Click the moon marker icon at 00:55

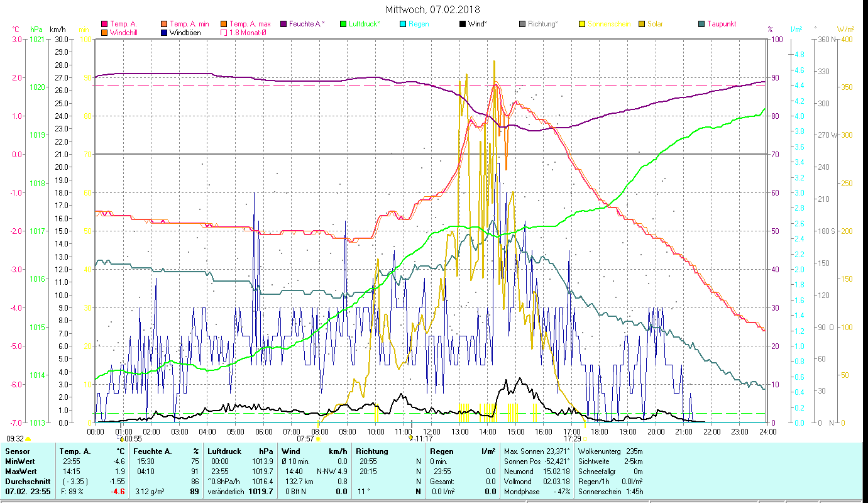121,439
